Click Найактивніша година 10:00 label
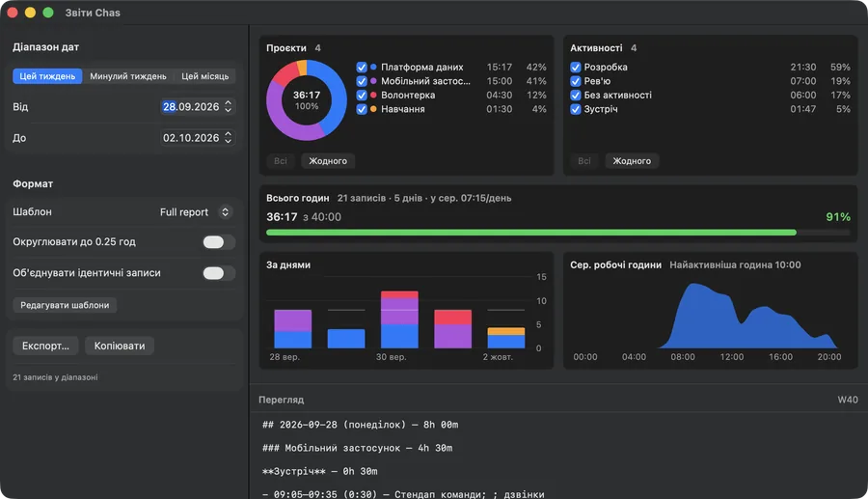Screen dimensions: 868x499 (735, 264)
